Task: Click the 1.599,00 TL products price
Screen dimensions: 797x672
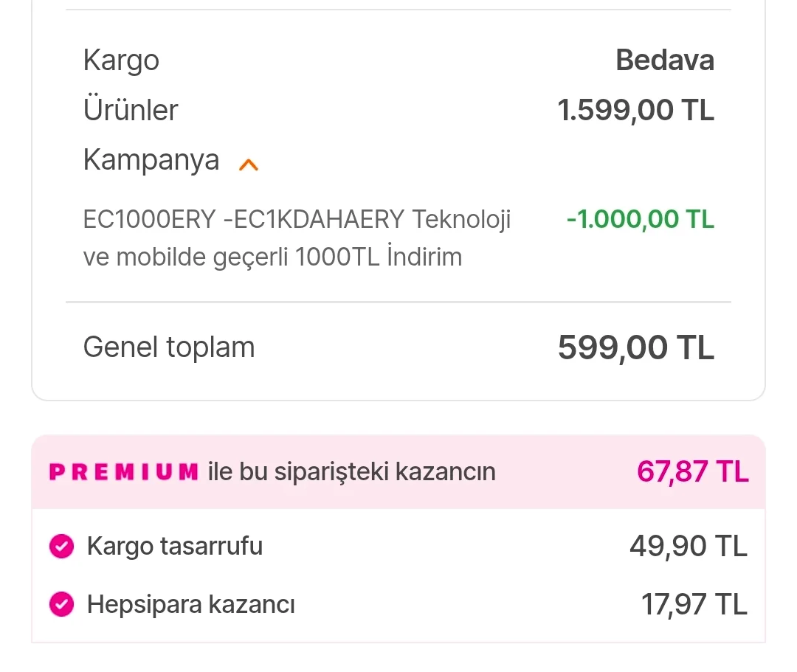Action: pyautogui.click(x=635, y=111)
